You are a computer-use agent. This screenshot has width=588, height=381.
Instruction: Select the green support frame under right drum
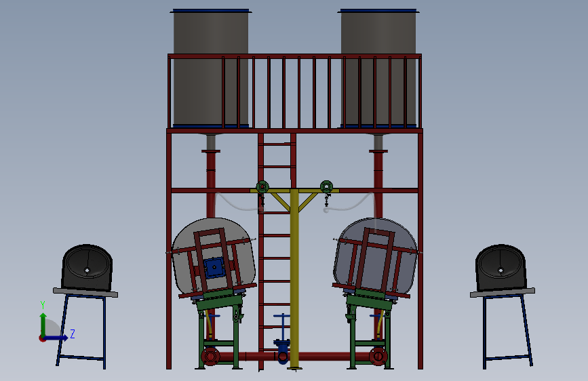[370, 330]
